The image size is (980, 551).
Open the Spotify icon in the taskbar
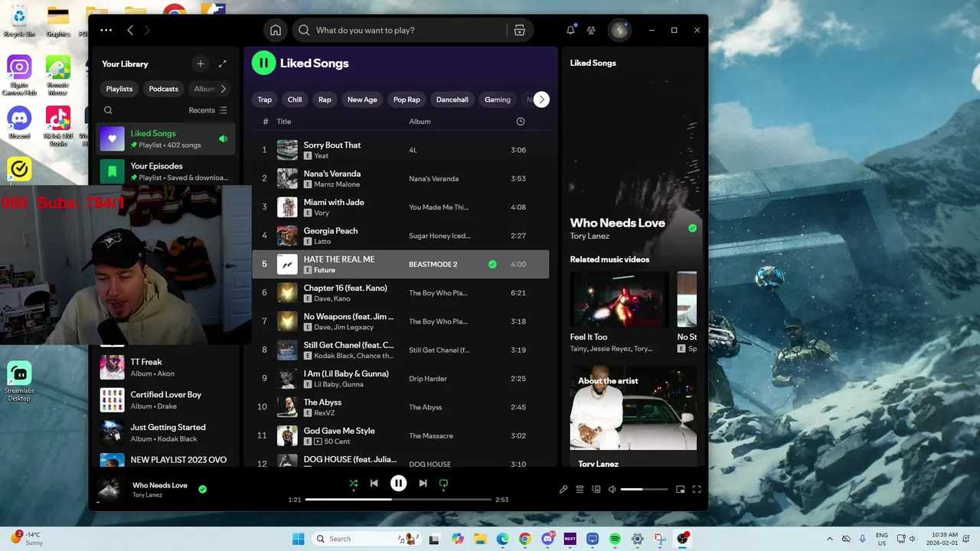615,539
